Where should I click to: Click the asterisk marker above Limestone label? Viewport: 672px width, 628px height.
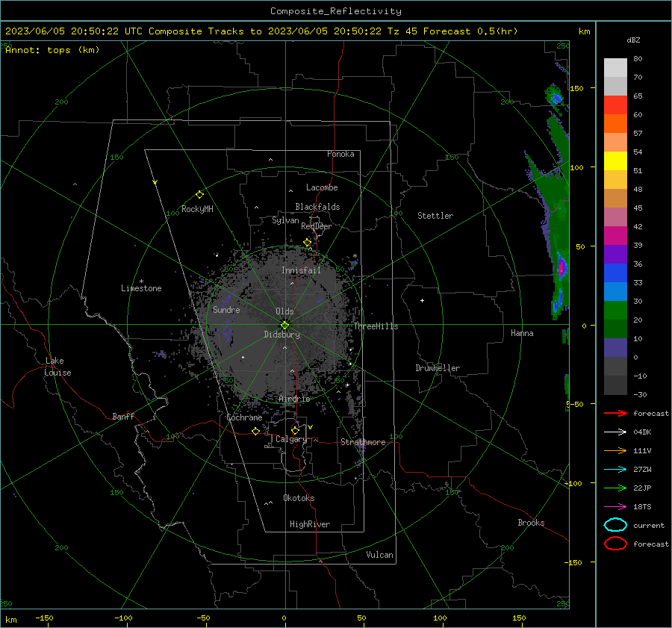click(141, 282)
